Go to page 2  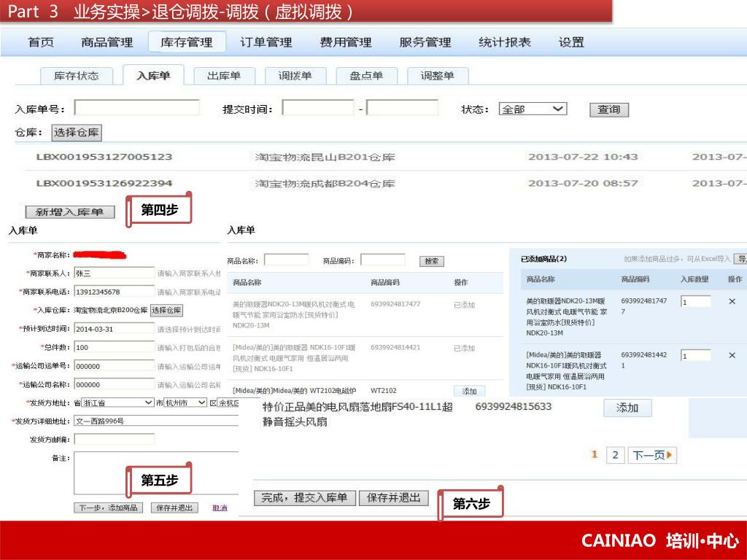(615, 455)
